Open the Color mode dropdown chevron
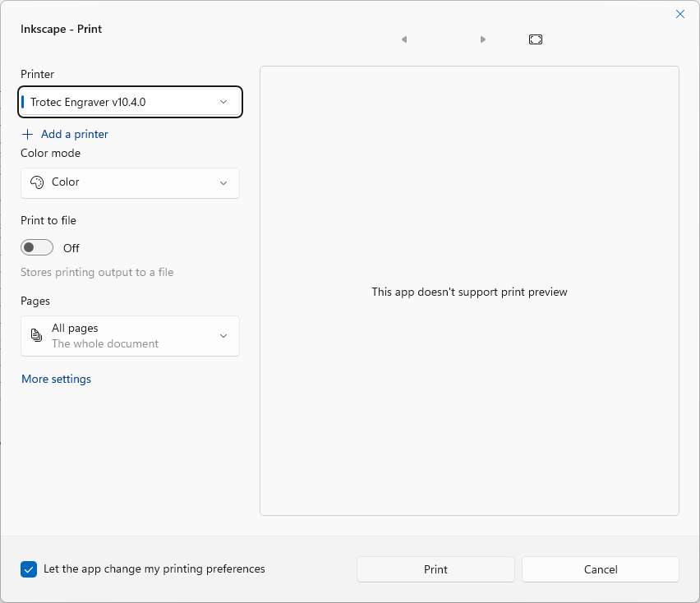 [223, 183]
